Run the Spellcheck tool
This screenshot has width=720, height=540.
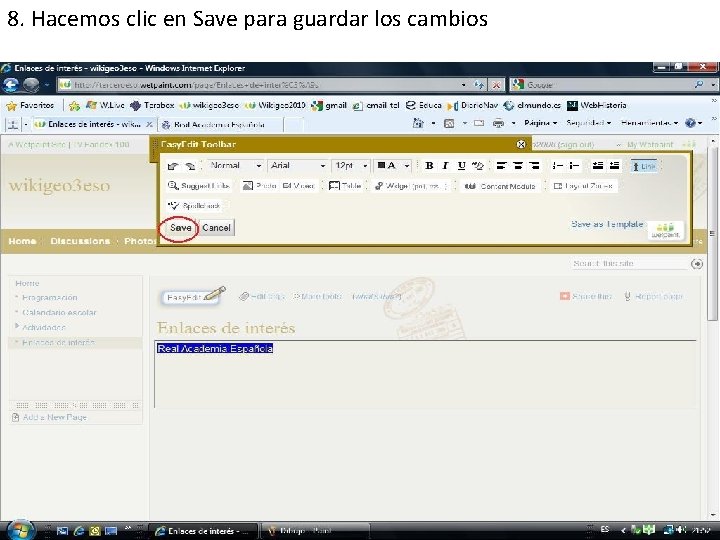194,206
